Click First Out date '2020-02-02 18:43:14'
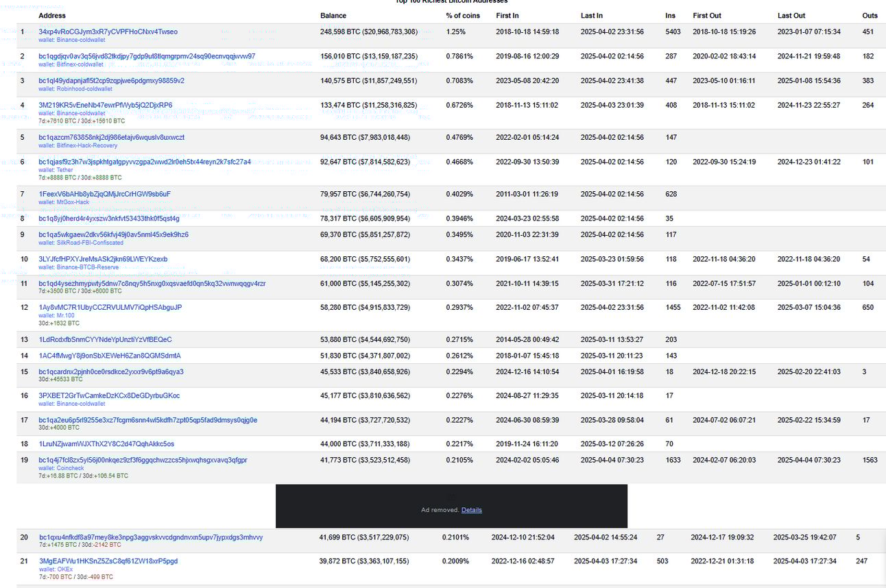Screen dimensions: 886x588 724,56
